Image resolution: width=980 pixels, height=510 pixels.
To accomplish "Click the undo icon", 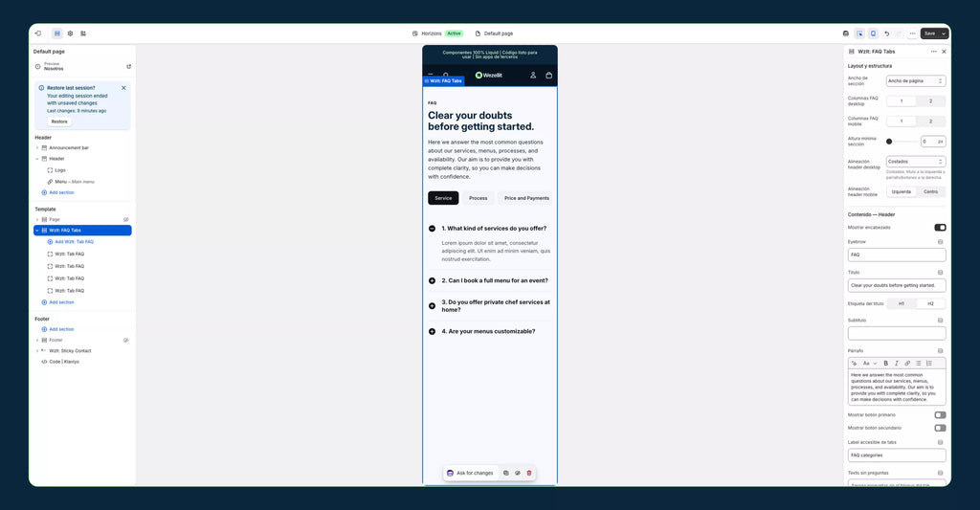I will click(887, 33).
